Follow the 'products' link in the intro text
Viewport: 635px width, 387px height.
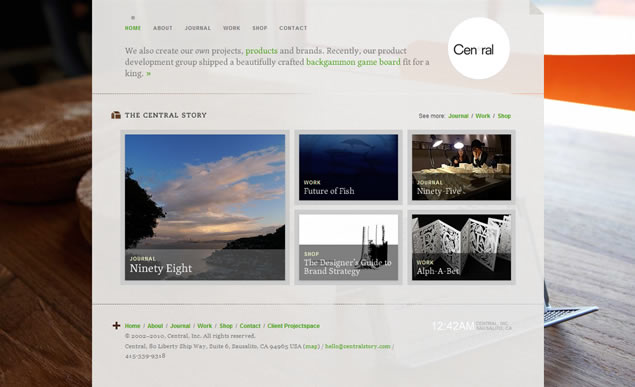[262, 51]
